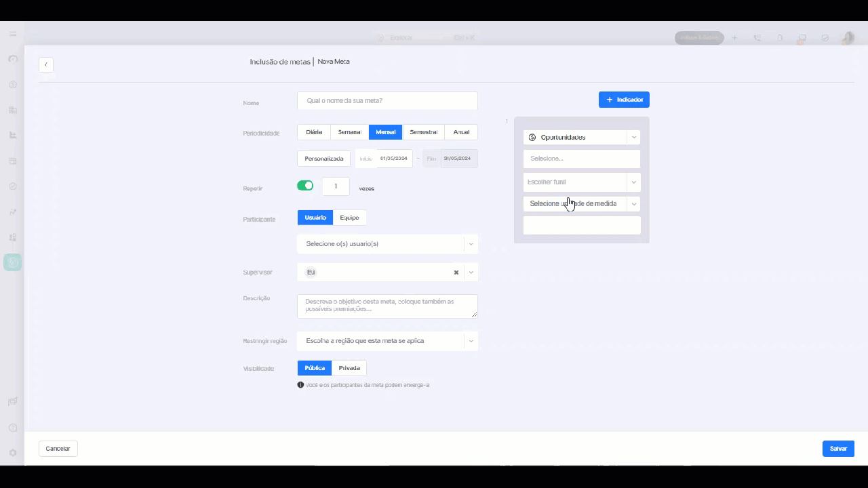Clear the Supervisor field with the x icon

click(456, 272)
